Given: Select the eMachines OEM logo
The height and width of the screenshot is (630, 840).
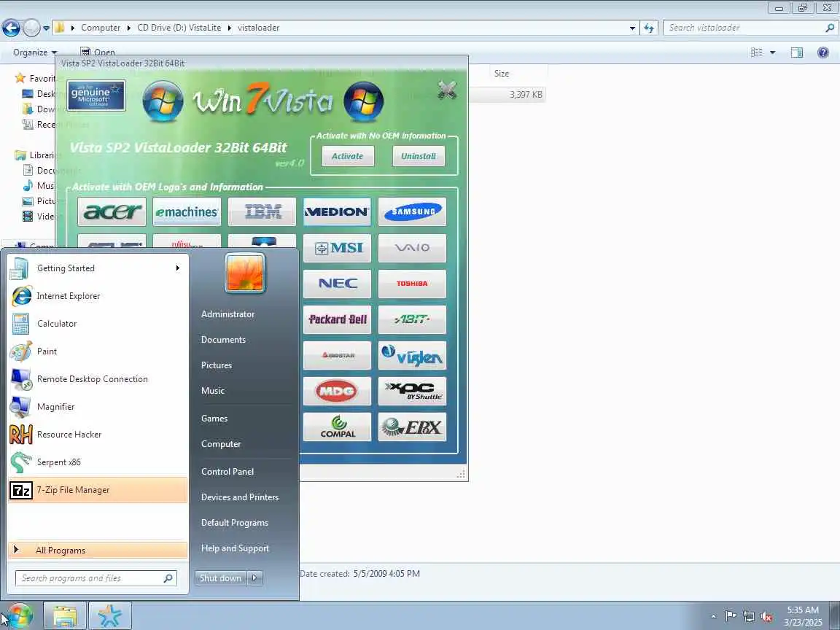Looking at the screenshot, I should point(187,211).
